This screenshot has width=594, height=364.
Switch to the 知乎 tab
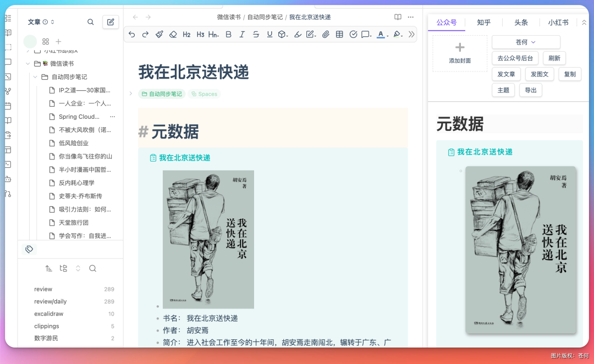(x=483, y=23)
